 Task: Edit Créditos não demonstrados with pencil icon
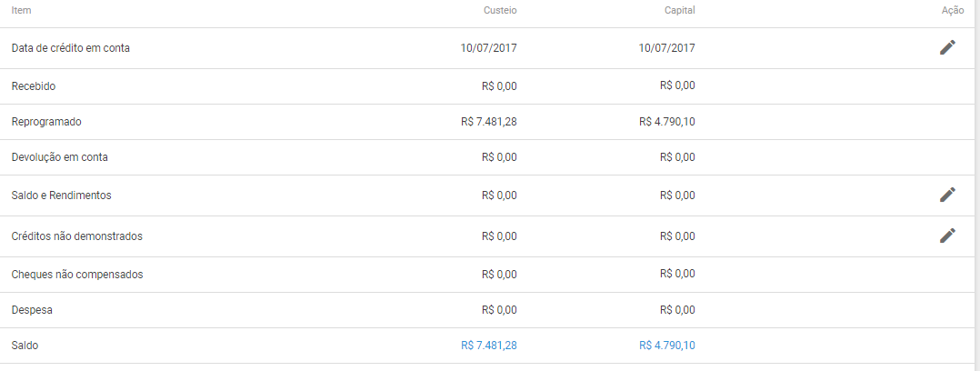(947, 236)
